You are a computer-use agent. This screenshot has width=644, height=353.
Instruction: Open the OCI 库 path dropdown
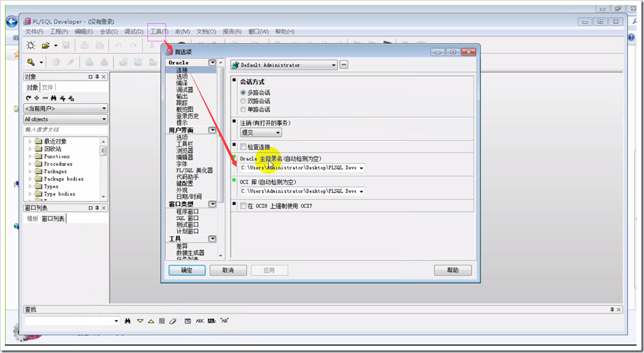[361, 191]
